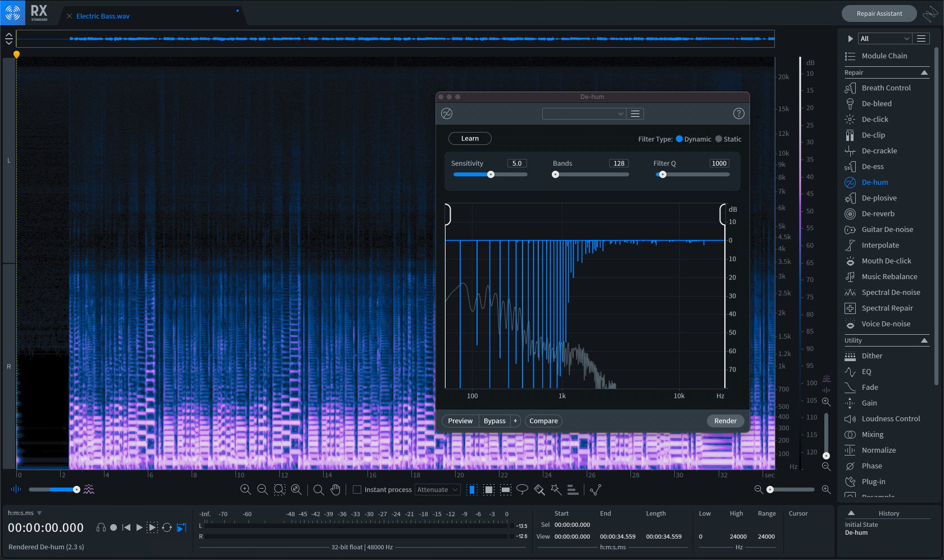The width and height of the screenshot is (944, 560).
Task: Open the De-hum preset dropdown
Action: point(584,113)
